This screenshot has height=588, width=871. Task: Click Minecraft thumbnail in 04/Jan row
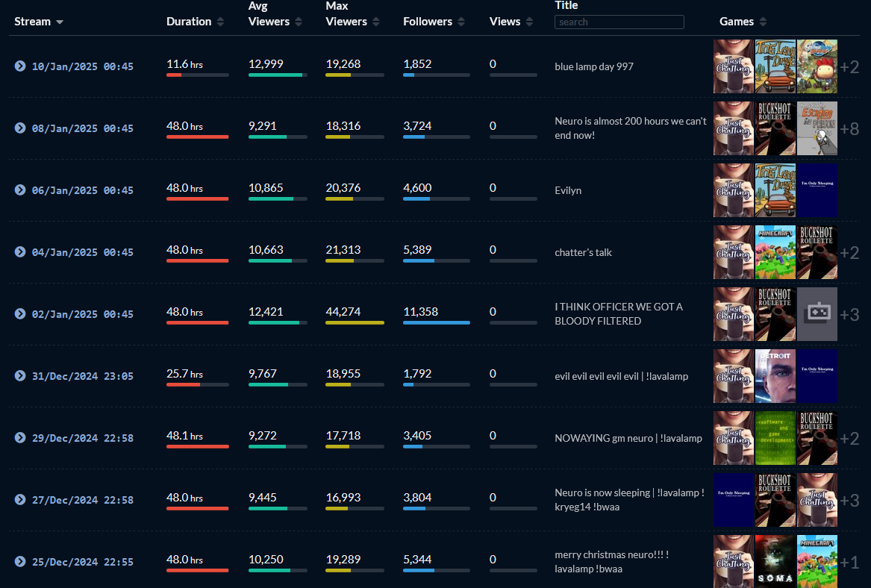coord(775,252)
